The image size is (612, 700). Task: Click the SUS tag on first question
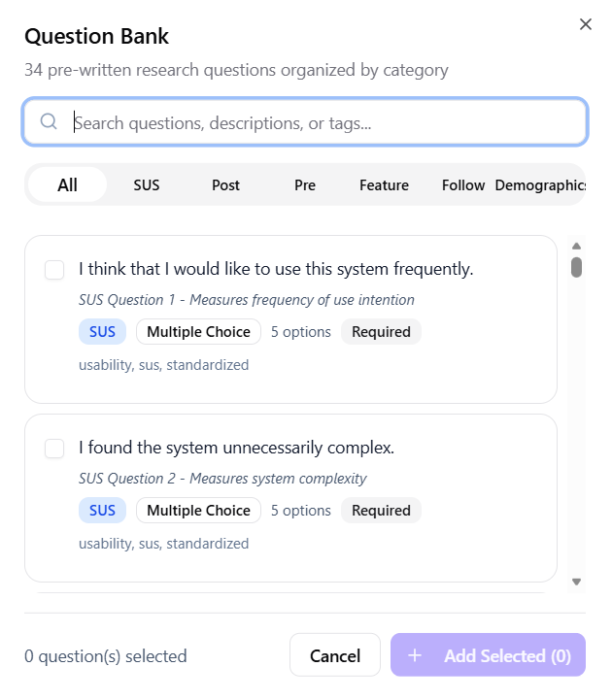pos(102,332)
